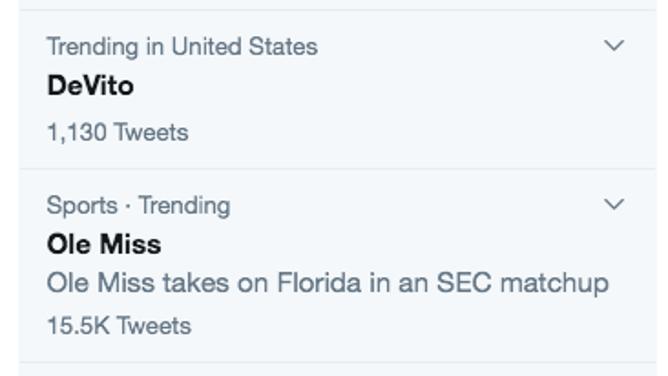Click blank area beside 1,130 Tweets
Viewport: 668px width, 376px height.
pos(405,132)
